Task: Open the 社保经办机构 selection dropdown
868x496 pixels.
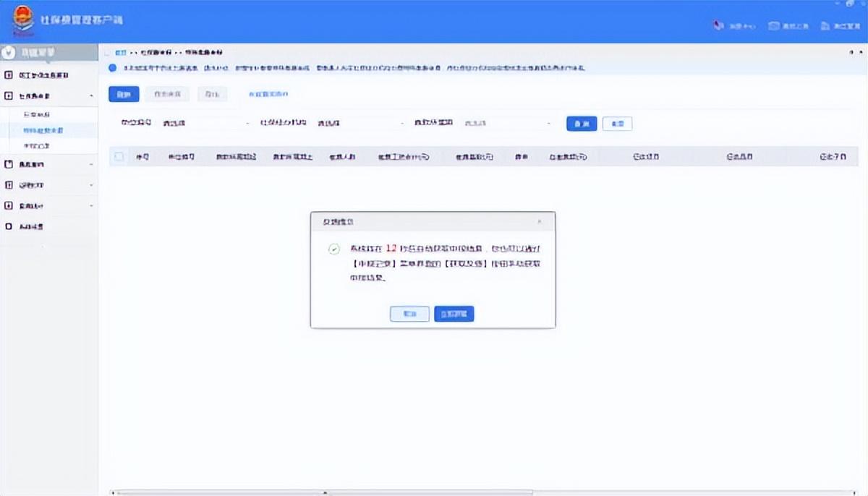Action: pyautogui.click(x=359, y=124)
